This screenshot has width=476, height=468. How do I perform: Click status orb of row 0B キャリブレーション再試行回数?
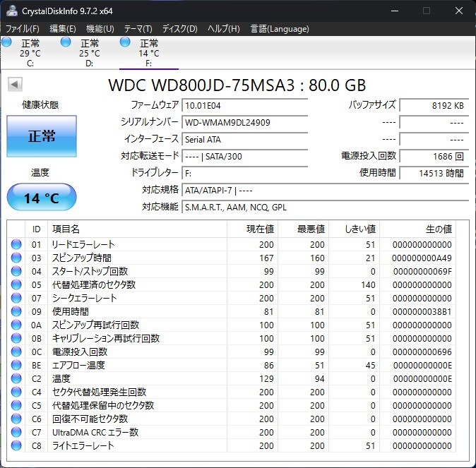pos(16,338)
